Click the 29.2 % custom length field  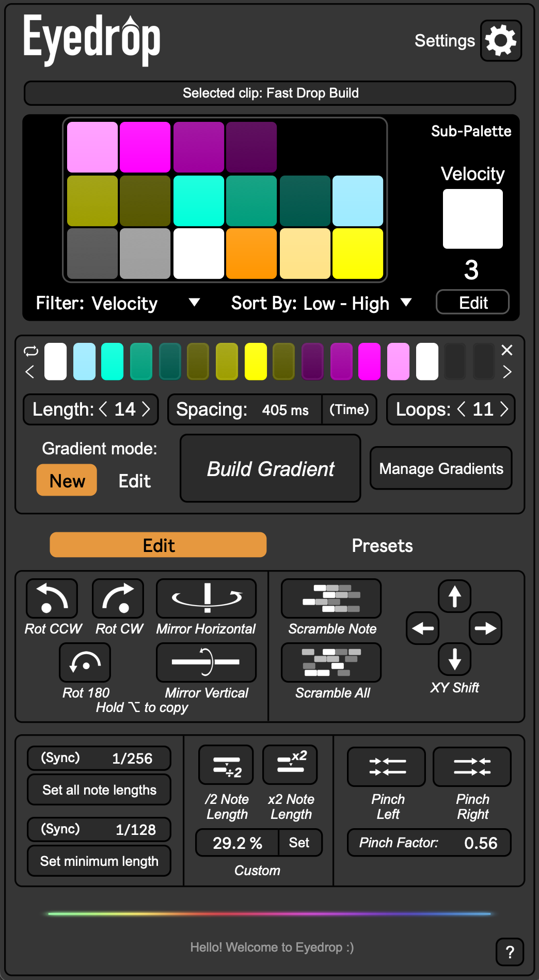(x=237, y=843)
